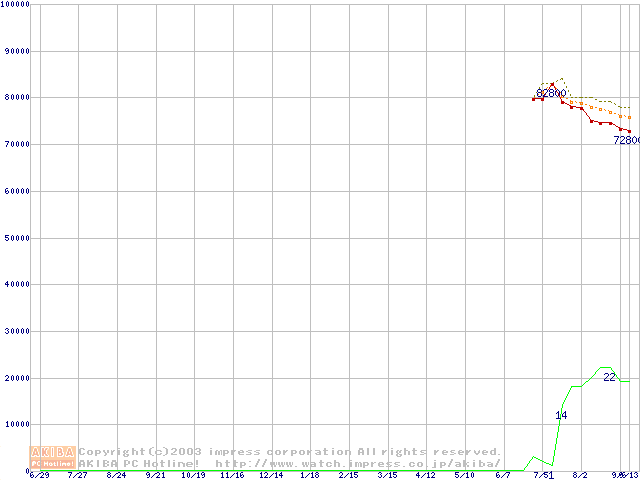Click the 60000 y-axis label

coord(17,191)
